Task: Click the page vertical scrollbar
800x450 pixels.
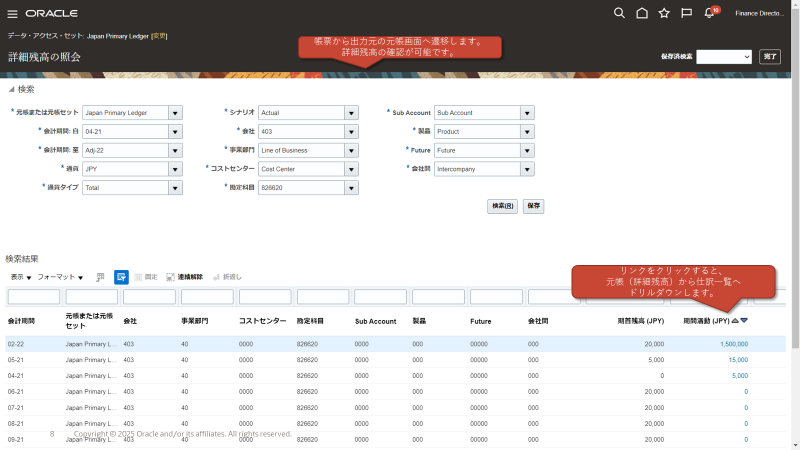Action: pos(795,179)
